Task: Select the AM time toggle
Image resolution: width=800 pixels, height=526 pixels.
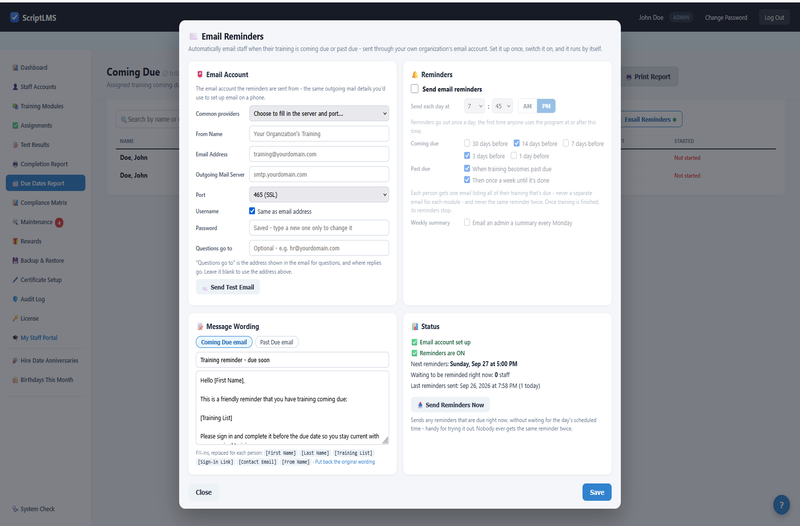Action: tap(528, 106)
